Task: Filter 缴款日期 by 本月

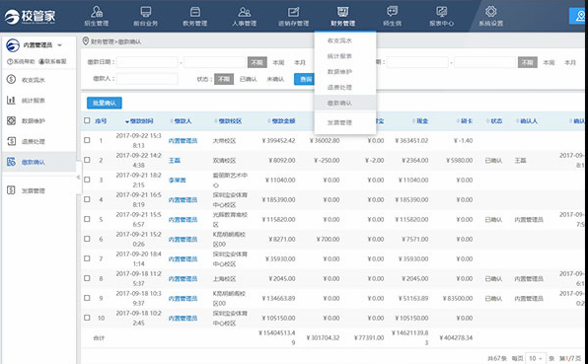Action: (300, 62)
